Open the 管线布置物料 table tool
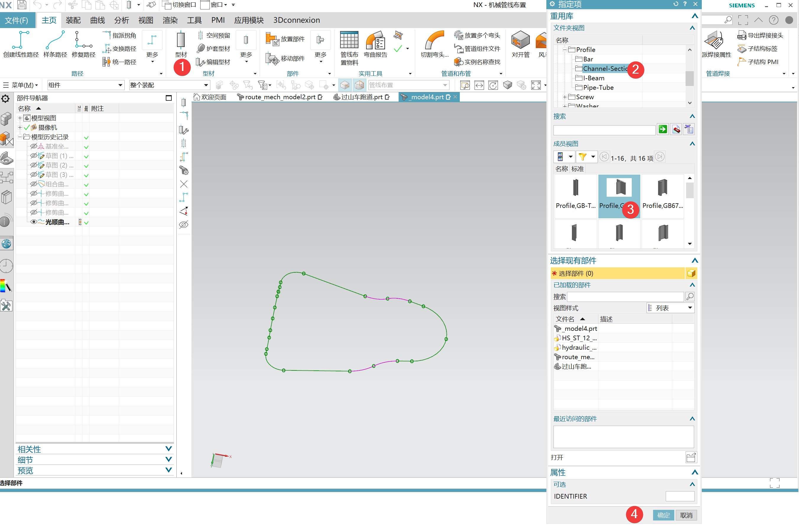799x532 pixels. 349,48
